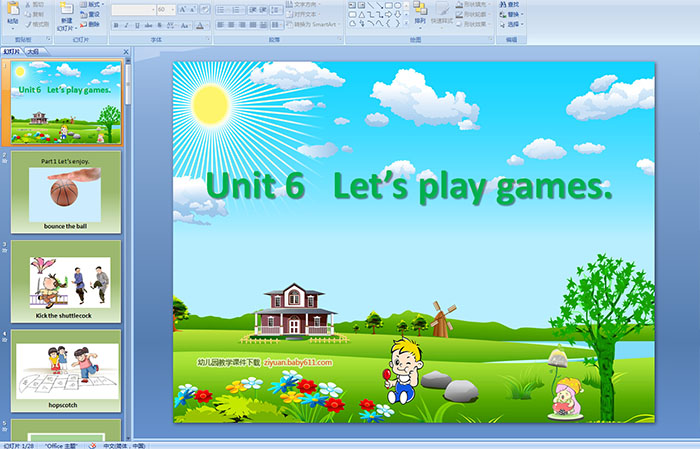This screenshot has height=449, width=700.
Task: Open the Shape Outline (形状轮廓) menu
Action: (472, 14)
